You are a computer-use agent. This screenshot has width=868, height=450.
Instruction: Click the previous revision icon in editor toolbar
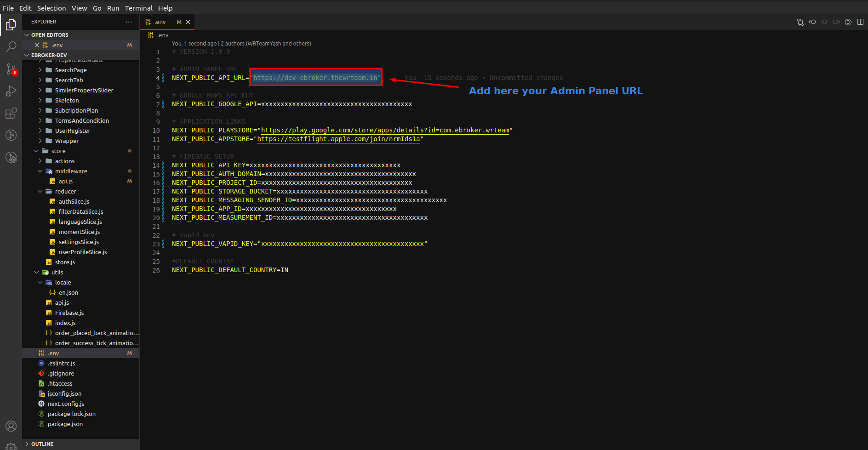pos(812,22)
